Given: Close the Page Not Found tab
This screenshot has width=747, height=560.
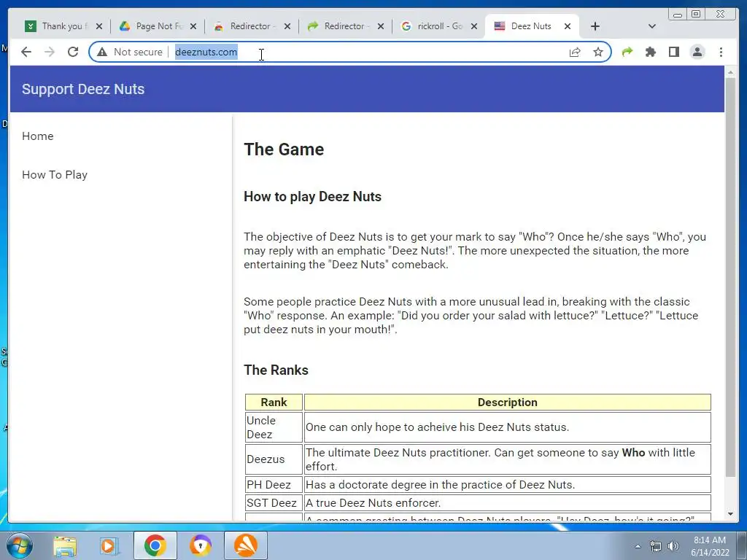Looking at the screenshot, I should click(193, 26).
